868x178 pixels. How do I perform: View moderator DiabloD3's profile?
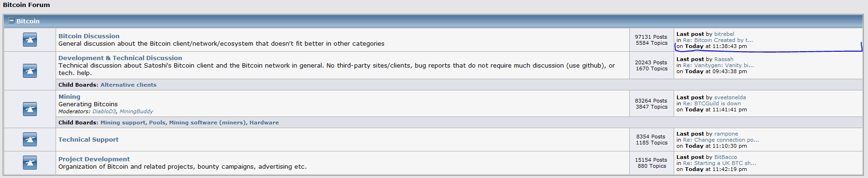(x=104, y=111)
